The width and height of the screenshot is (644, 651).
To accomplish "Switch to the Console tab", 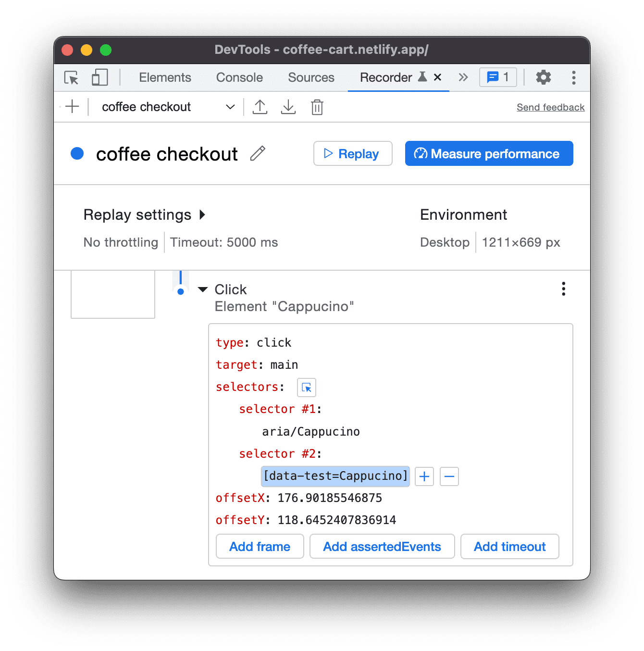I will [x=239, y=77].
